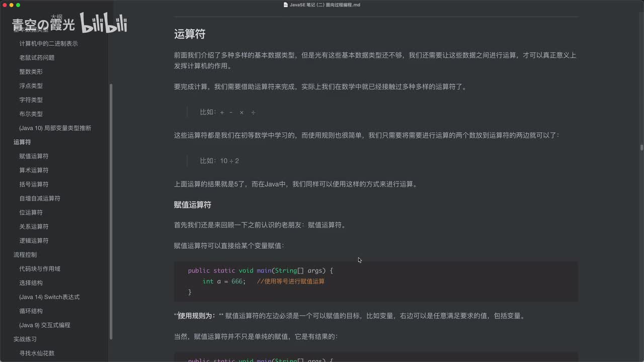Open 寻找水仙花数 outline item

(37, 353)
